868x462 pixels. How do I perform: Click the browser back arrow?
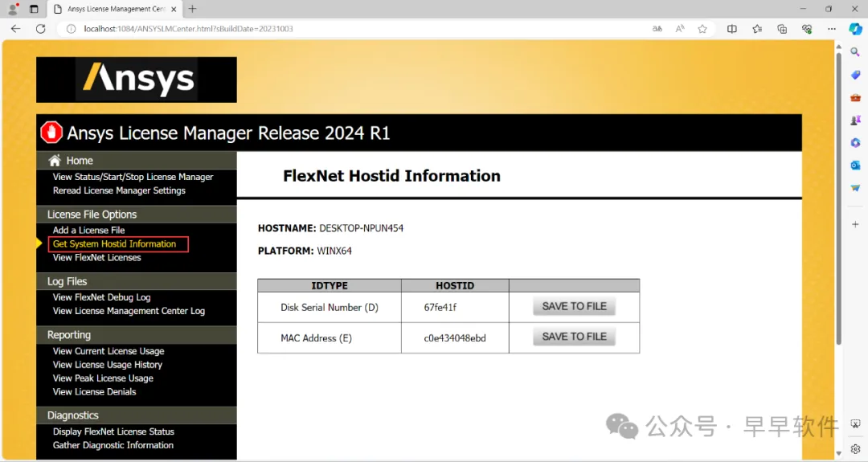point(15,29)
